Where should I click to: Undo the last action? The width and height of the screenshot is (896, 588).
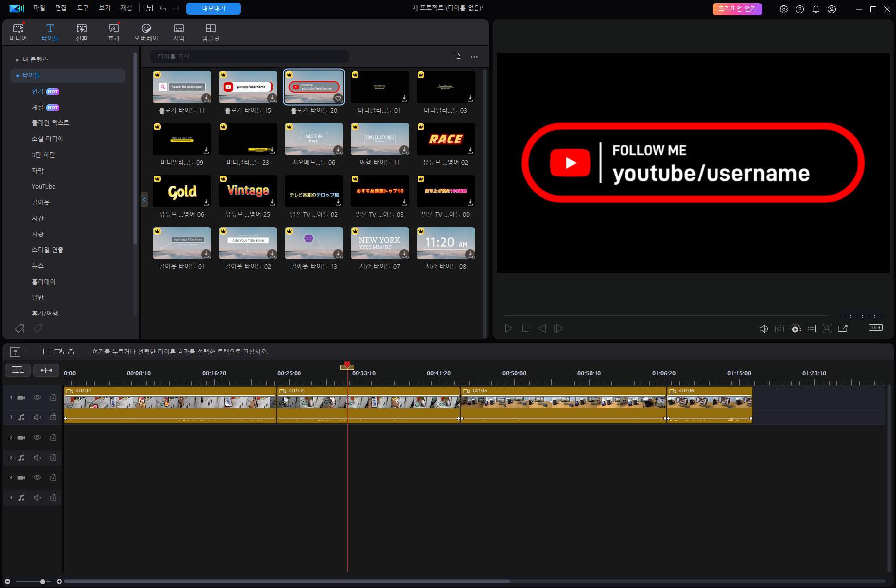(x=163, y=8)
